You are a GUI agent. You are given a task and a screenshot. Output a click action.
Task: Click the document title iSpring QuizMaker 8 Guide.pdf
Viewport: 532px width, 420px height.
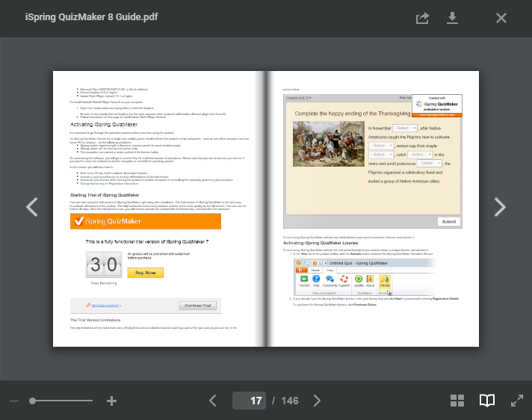click(x=92, y=17)
